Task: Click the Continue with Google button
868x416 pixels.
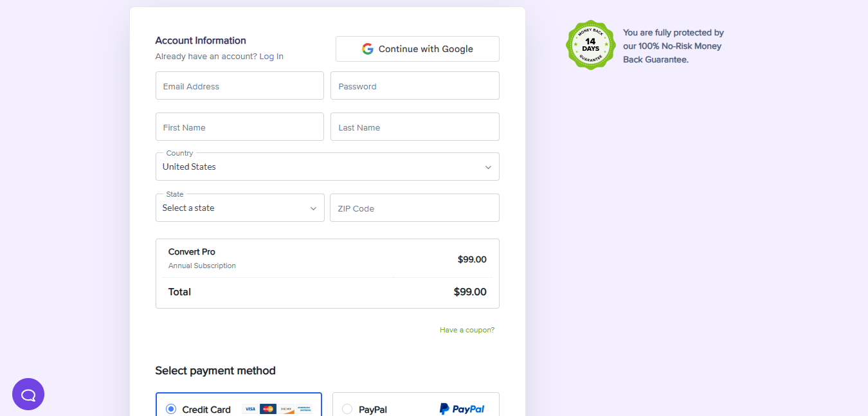Action: [417, 48]
